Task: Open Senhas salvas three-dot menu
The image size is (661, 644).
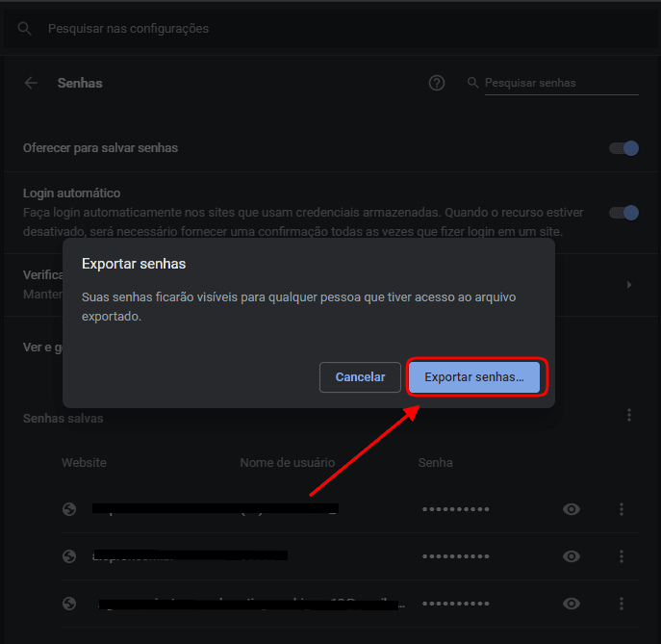Action: pos(629,415)
